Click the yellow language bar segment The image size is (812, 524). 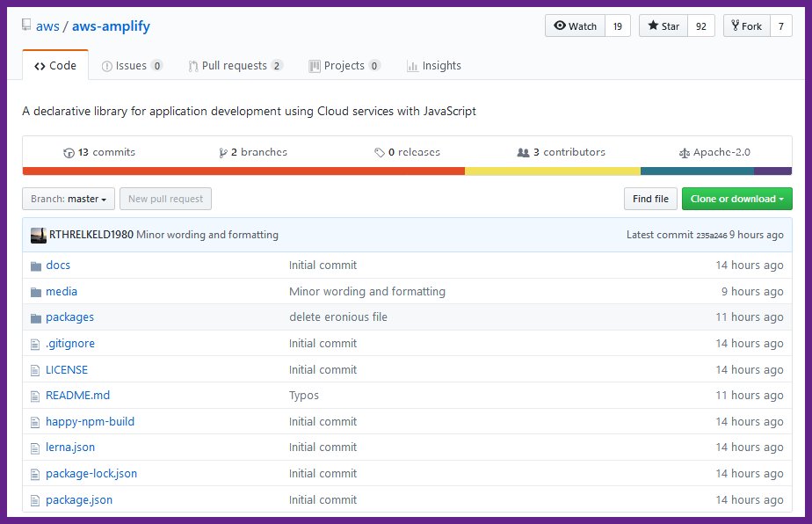[x=553, y=171]
